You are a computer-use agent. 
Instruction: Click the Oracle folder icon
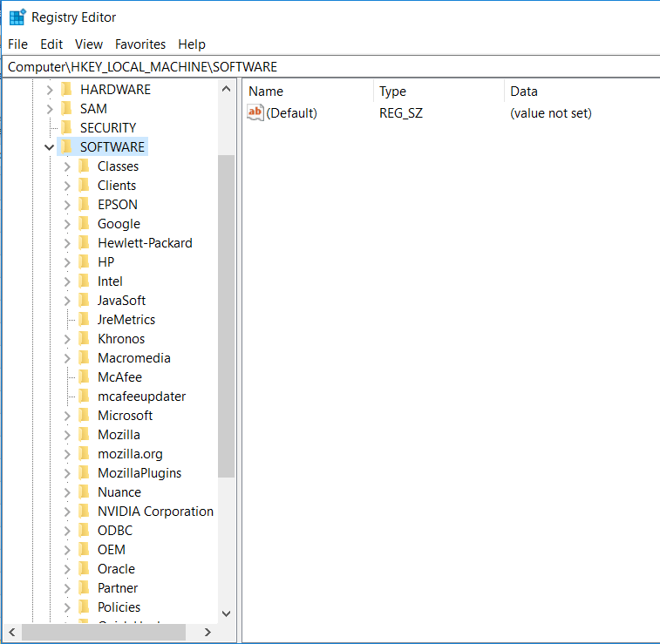click(85, 569)
